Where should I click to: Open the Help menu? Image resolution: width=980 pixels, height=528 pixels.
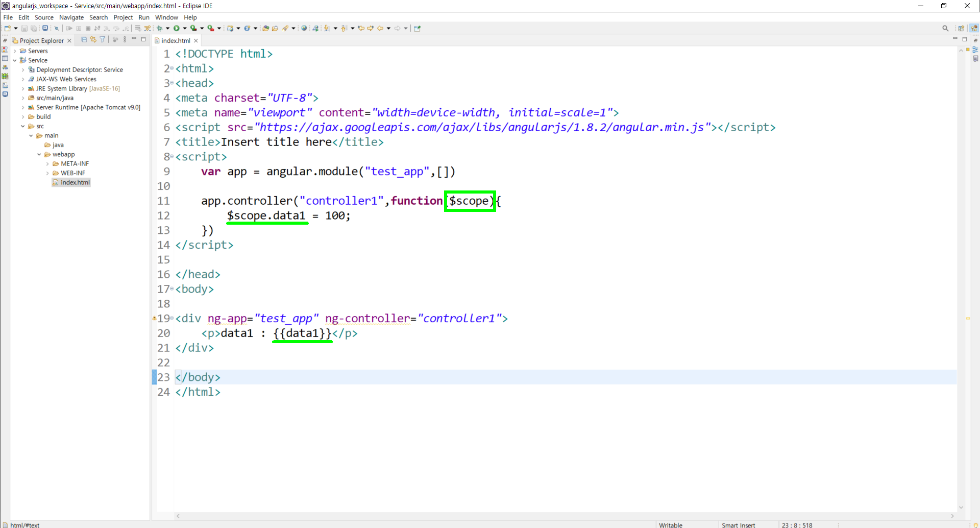pos(190,17)
